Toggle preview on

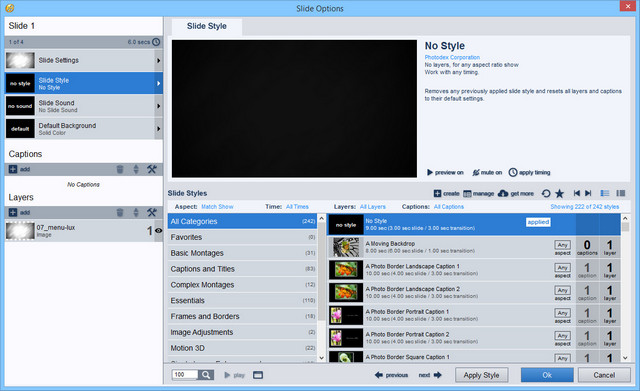445,173
